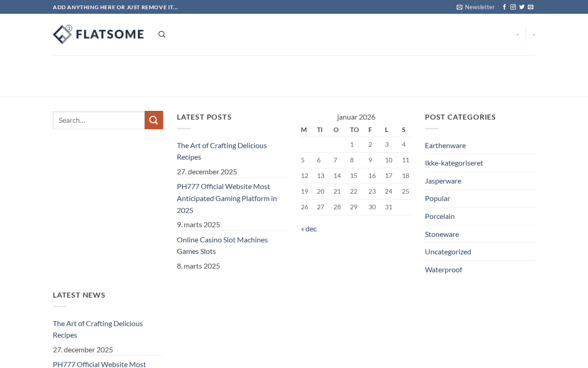The height and width of the screenshot is (368, 588).
Task: Select day 18 in the calendar
Action: point(406,176)
